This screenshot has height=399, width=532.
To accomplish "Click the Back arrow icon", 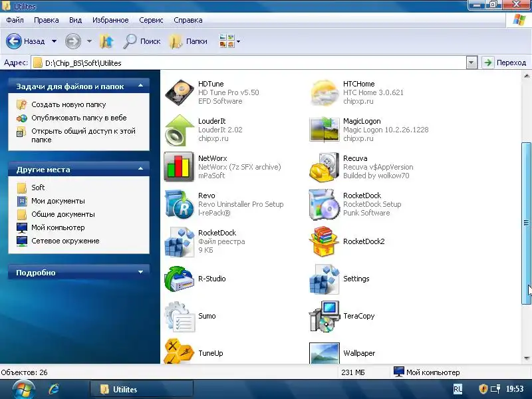I will click(x=14, y=41).
